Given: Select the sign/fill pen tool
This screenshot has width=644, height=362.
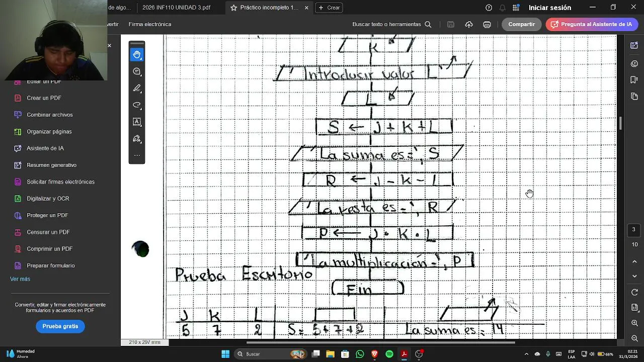Looking at the screenshot, I should [137, 139].
